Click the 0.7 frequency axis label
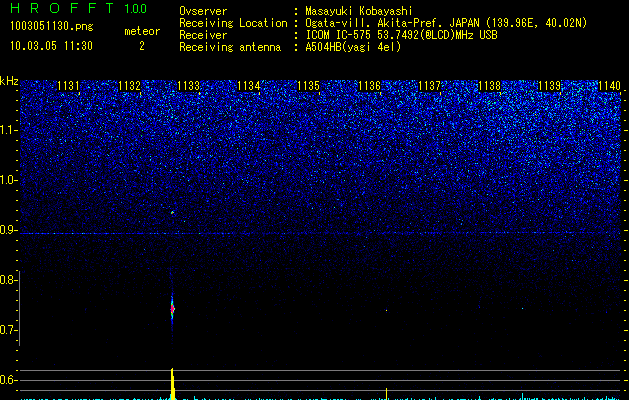This screenshot has height=400, width=629. click(x=9, y=330)
